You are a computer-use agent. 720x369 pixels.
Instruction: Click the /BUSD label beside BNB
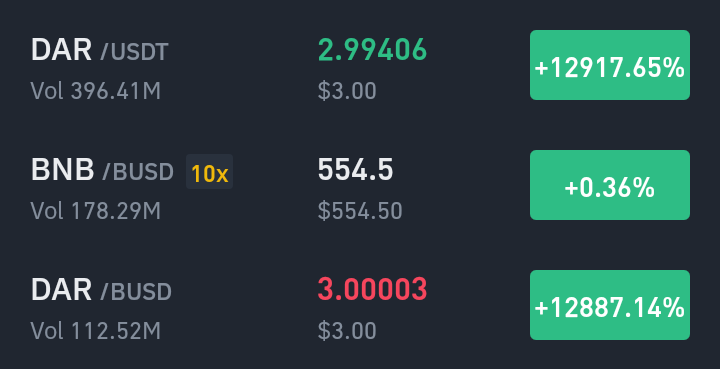tap(138, 172)
